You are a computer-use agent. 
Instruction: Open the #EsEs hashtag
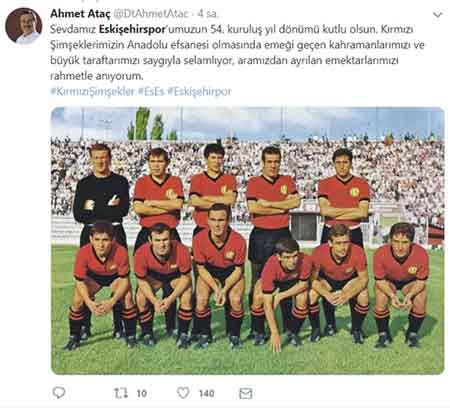tap(151, 91)
